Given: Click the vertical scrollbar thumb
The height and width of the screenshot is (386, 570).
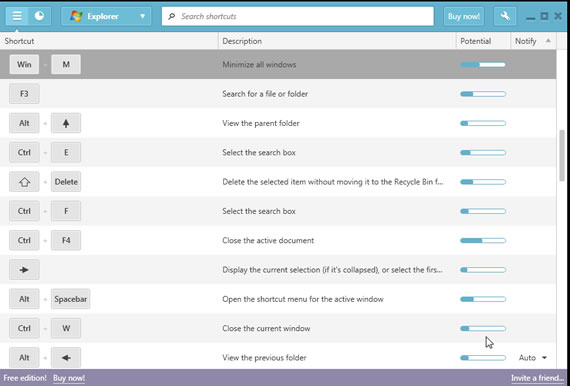Looking at the screenshot, I should (x=562, y=156).
